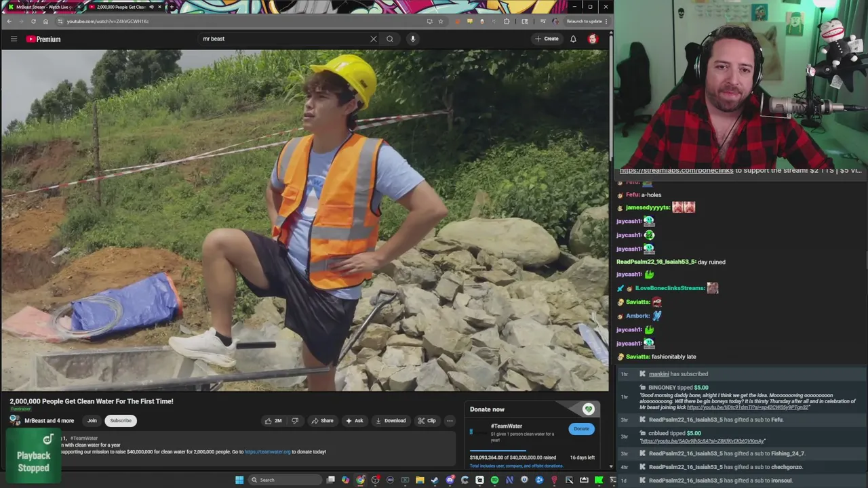
Task: Open the MrBeast channel avatar
Action: pyautogui.click(x=14, y=420)
